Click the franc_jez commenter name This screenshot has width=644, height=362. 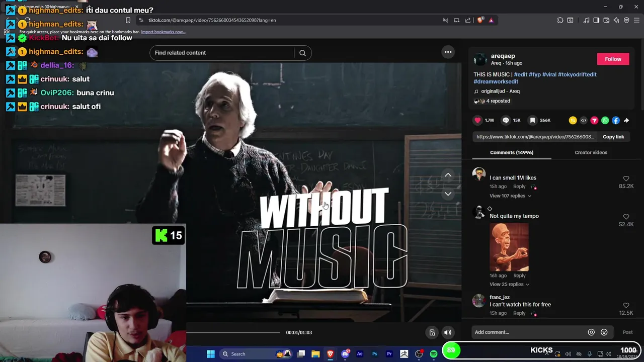pyautogui.click(x=500, y=297)
